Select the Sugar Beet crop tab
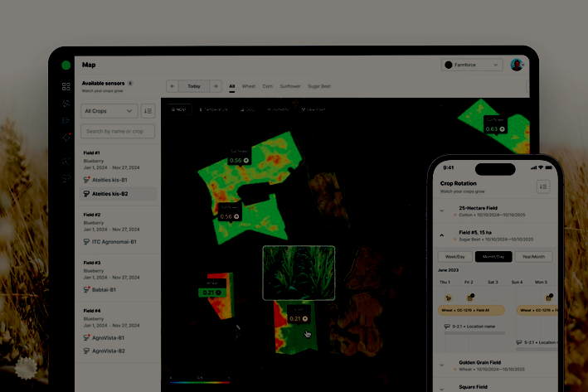 pyautogui.click(x=319, y=85)
